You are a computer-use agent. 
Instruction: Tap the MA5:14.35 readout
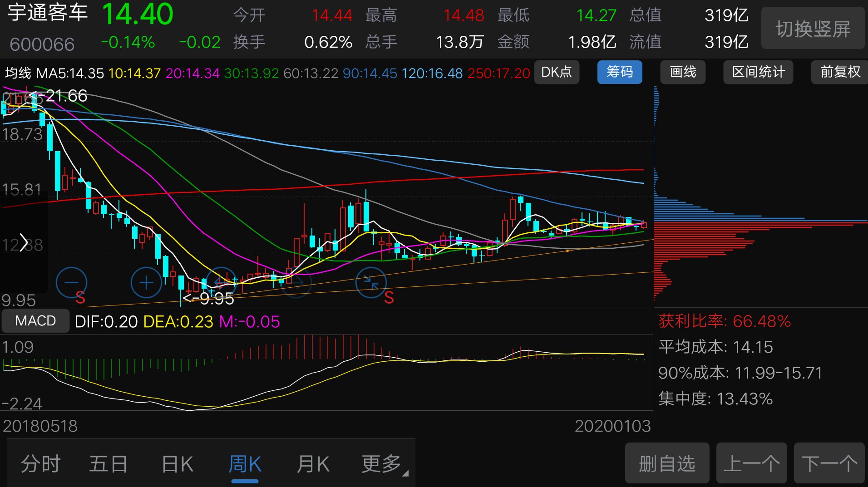(x=70, y=73)
